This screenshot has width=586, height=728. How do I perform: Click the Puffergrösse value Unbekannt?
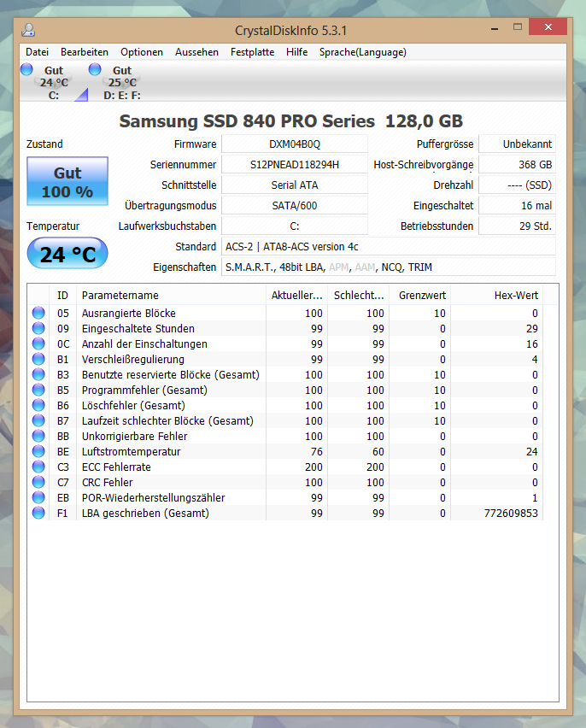(x=517, y=144)
